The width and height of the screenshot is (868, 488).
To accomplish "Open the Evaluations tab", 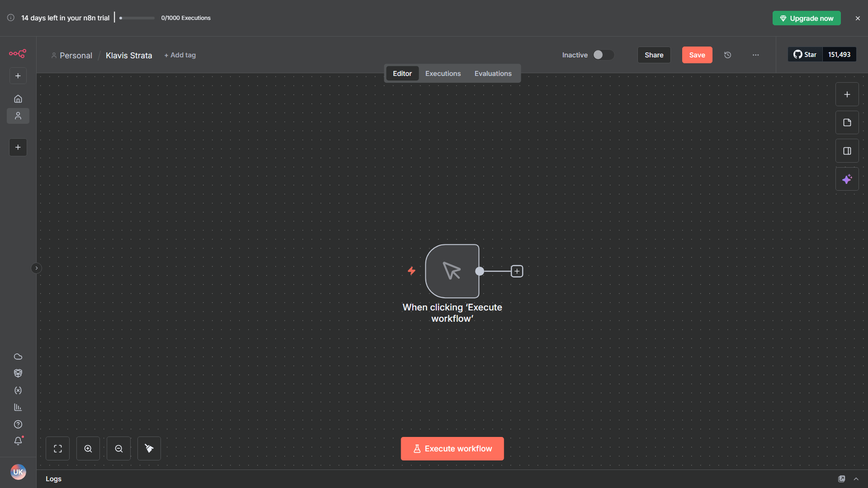I will (493, 73).
